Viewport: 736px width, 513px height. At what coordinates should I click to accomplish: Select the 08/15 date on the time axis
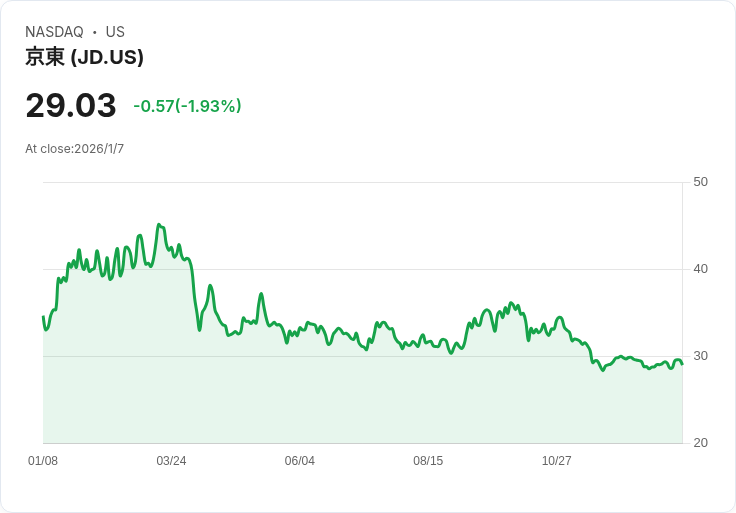pos(428,461)
